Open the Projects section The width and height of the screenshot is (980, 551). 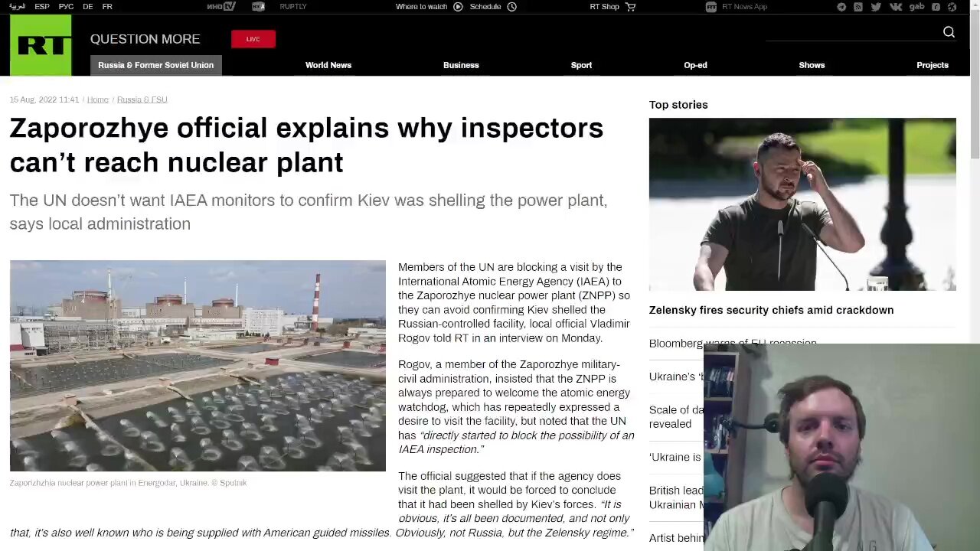coord(933,65)
